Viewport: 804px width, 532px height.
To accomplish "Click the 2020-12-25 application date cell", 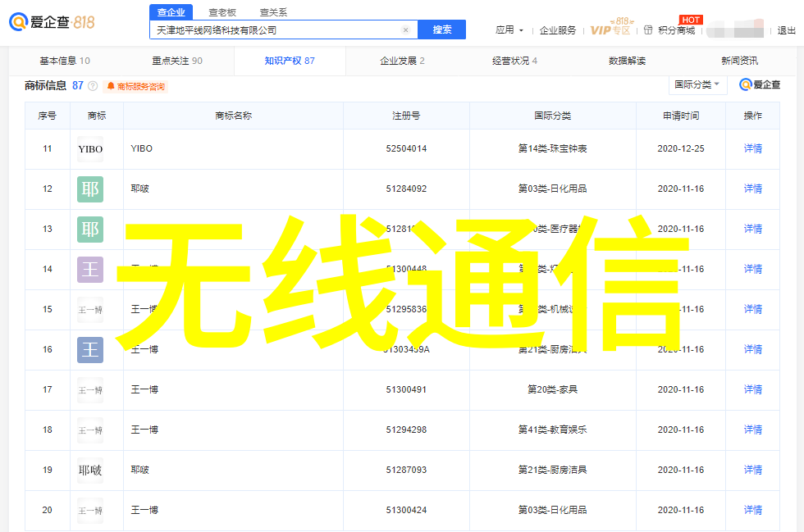I will 681,148.
